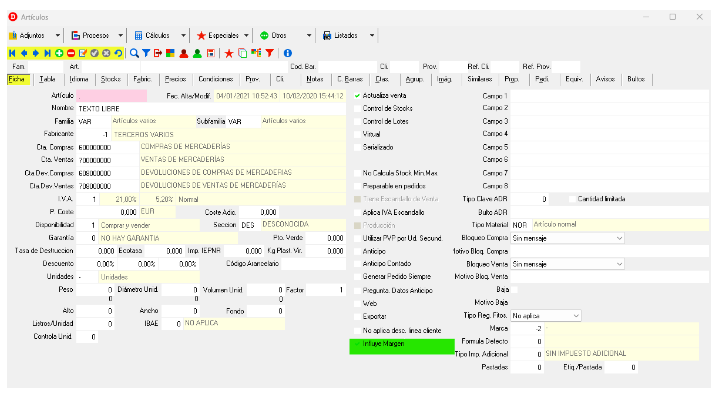714x399 pixels.
Task: Switch to the Tabla tab
Action: (x=47, y=79)
